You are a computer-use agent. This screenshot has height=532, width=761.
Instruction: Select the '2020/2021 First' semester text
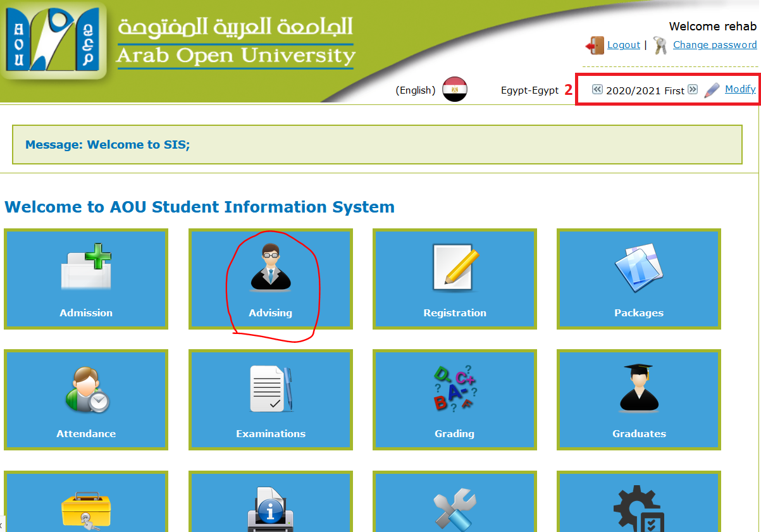click(645, 90)
